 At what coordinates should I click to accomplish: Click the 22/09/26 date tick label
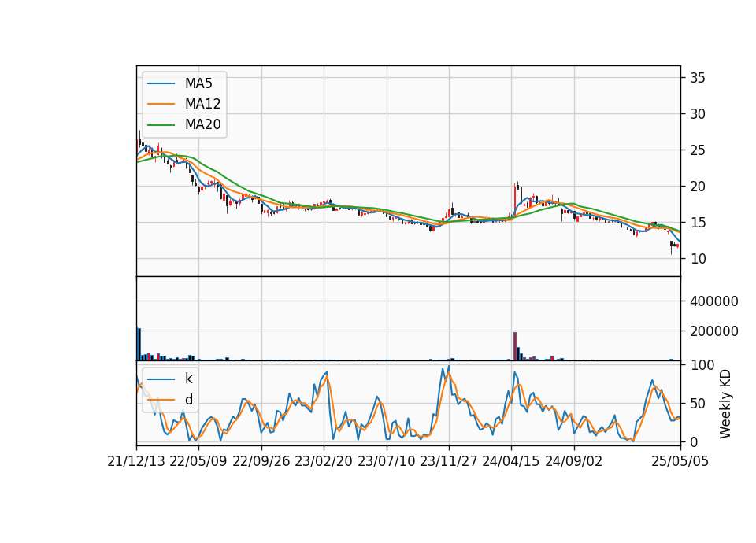click(261, 461)
